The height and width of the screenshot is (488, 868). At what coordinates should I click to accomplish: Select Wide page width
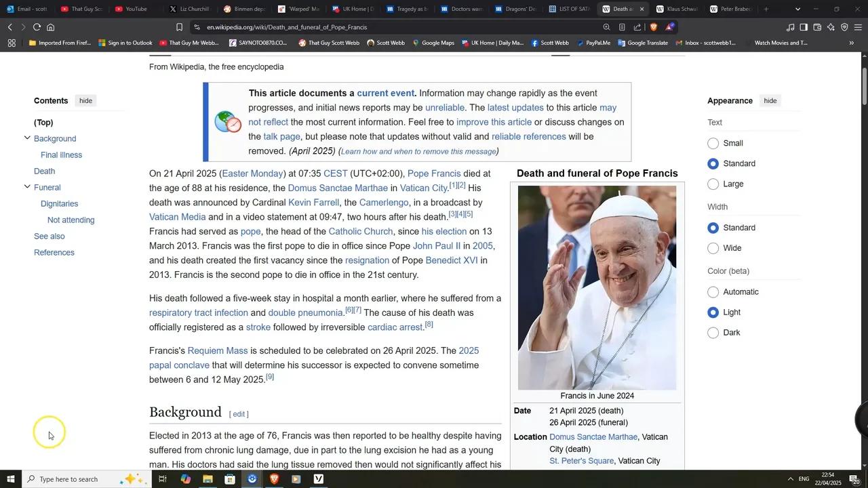point(713,248)
